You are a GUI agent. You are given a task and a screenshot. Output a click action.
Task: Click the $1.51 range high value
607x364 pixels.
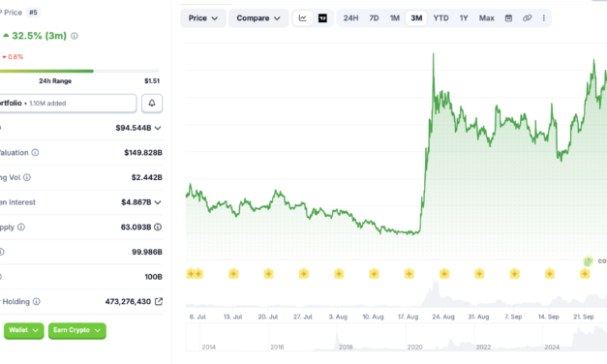pyautogui.click(x=152, y=81)
